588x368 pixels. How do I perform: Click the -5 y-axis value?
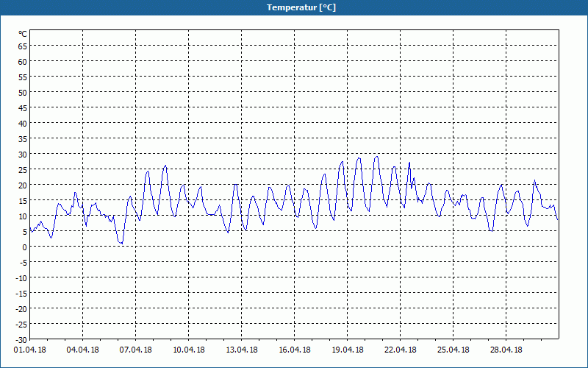tap(24, 263)
